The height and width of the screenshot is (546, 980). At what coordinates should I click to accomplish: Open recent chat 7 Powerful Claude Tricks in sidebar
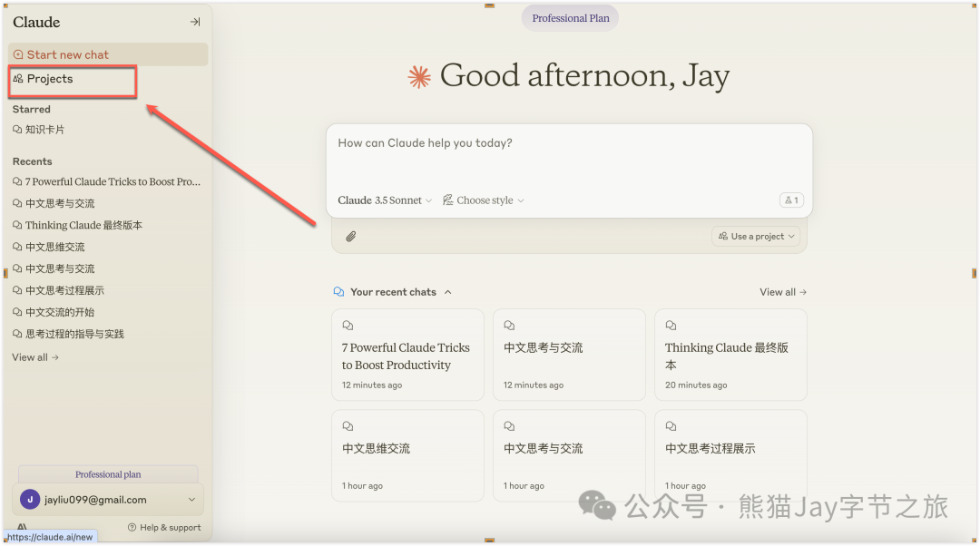pyautogui.click(x=106, y=181)
